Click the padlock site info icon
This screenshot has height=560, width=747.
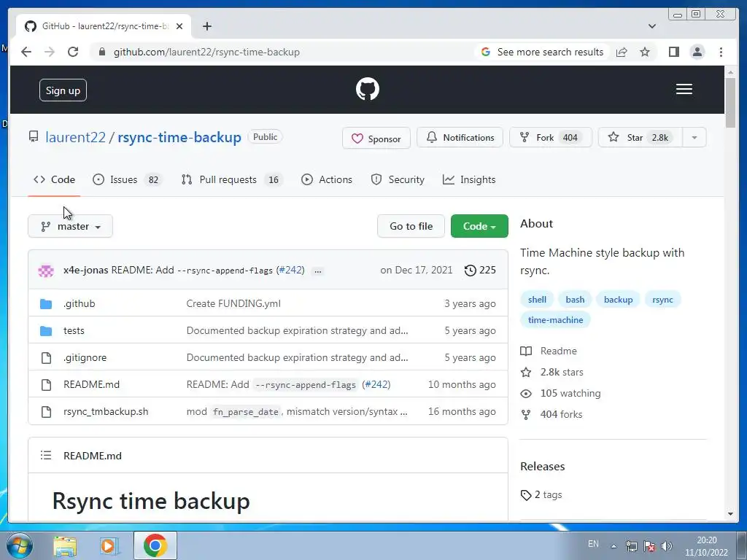coord(101,52)
